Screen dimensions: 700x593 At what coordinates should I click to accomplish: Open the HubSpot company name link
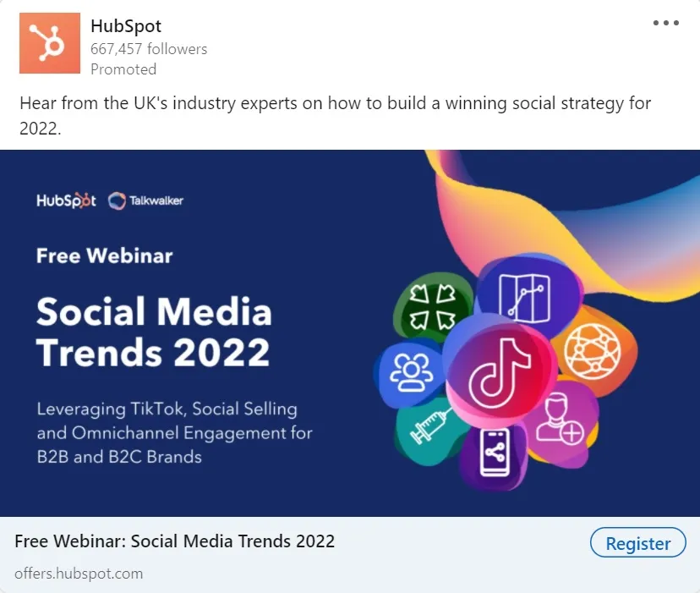[126, 26]
